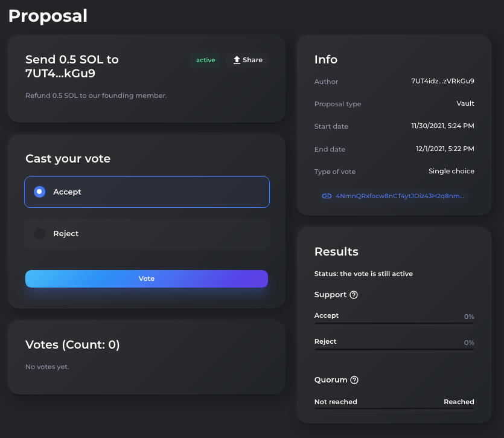Click the Vote button

[x=147, y=279]
